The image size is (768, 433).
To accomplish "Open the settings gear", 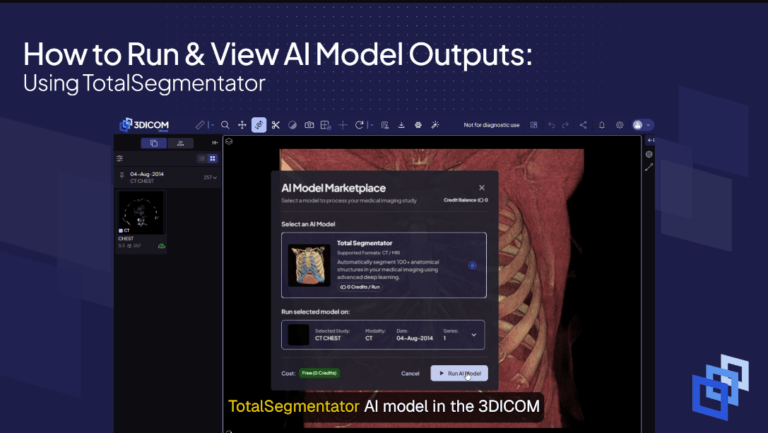I will point(620,125).
